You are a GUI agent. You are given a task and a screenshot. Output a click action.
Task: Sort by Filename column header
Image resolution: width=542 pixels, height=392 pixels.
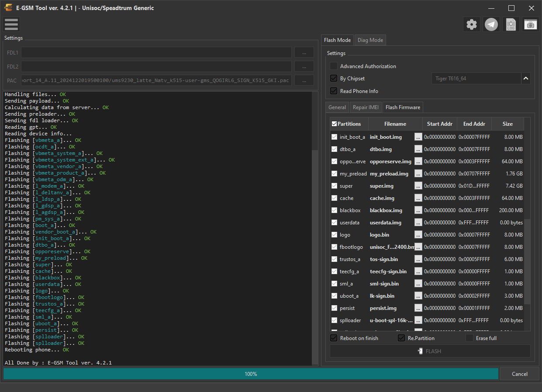coord(395,124)
